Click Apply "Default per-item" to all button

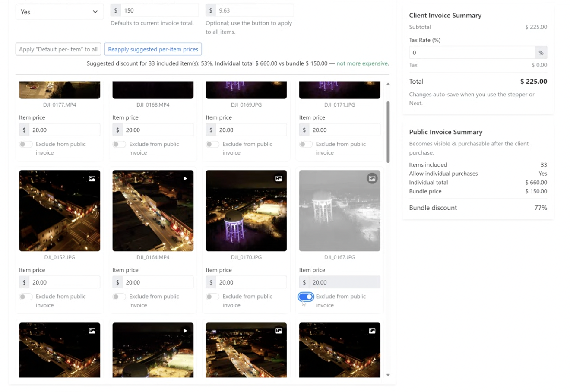(58, 49)
